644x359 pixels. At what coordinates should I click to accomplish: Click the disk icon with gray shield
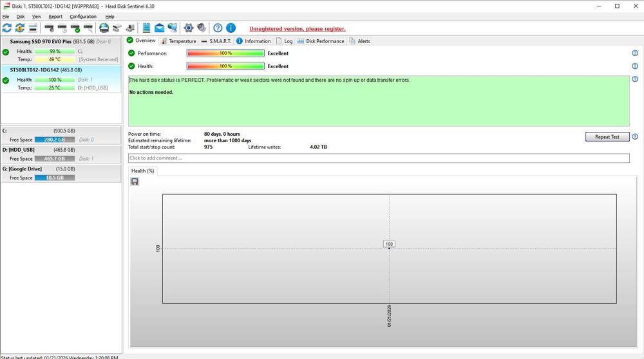[49, 28]
